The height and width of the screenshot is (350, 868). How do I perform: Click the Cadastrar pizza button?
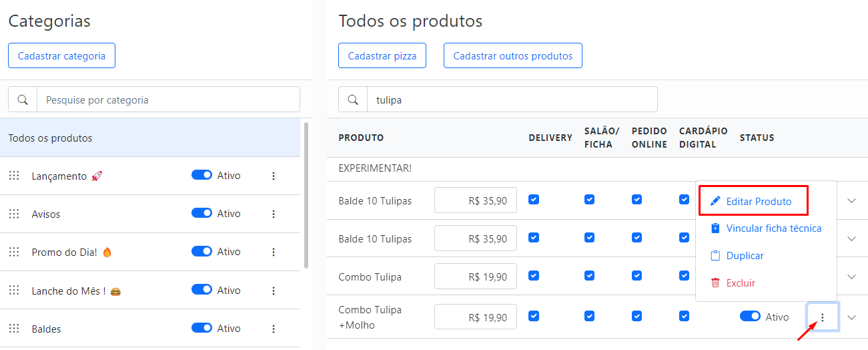(x=382, y=55)
